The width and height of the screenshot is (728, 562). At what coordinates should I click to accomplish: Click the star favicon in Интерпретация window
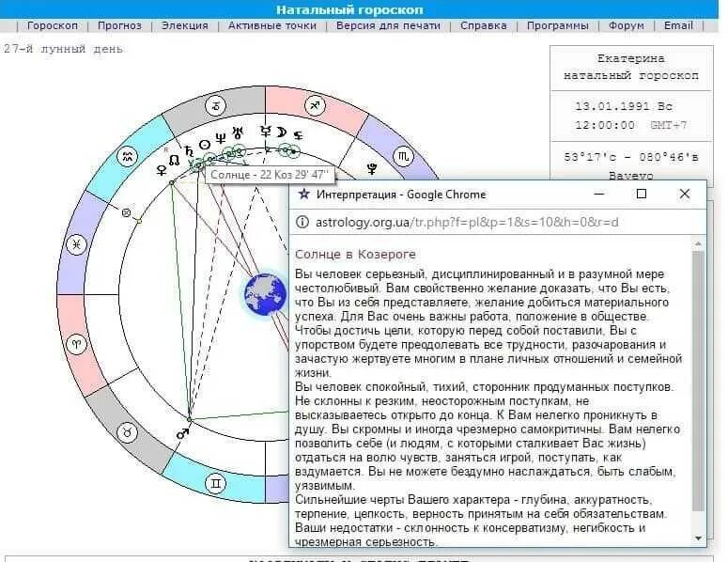303,194
